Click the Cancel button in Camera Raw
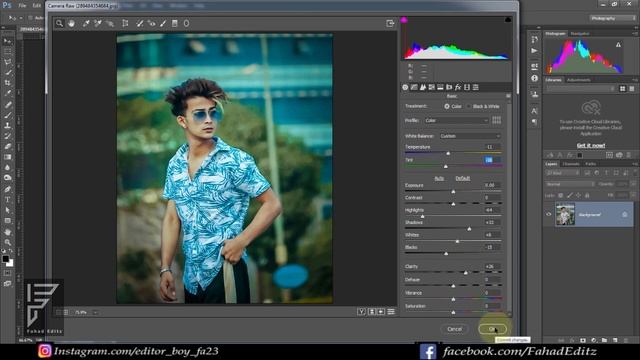Image resolution: width=640 pixels, height=360 pixels. click(454, 329)
